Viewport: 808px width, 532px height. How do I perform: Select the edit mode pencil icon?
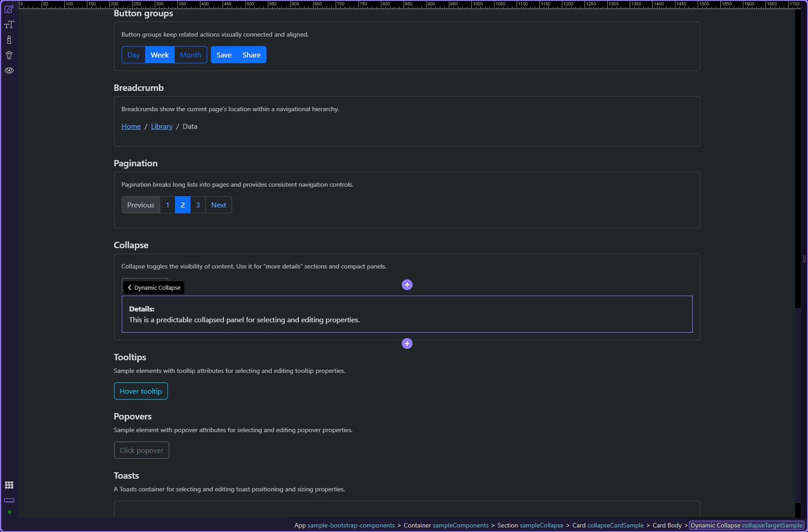(x=9, y=9)
